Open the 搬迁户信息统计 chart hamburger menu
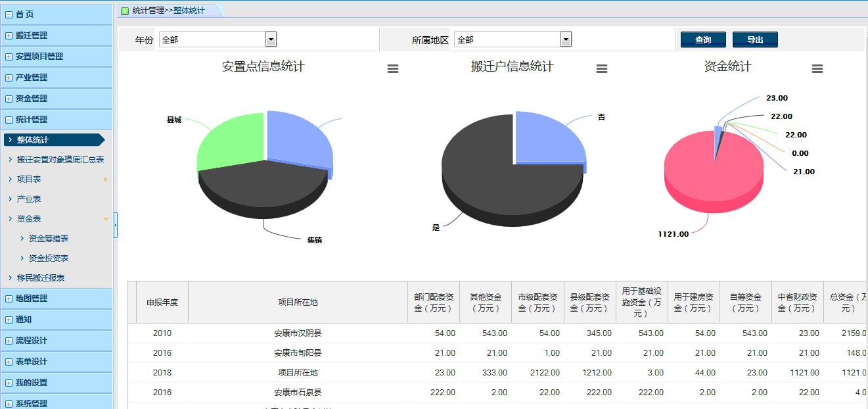 click(x=601, y=69)
